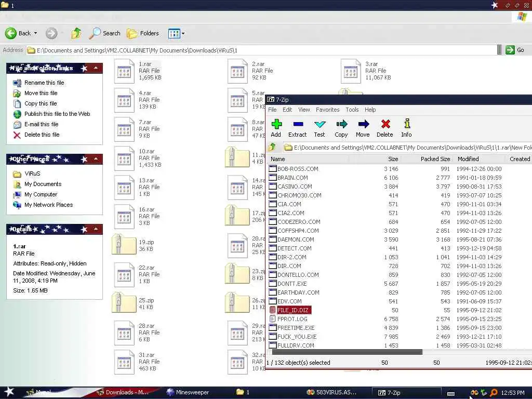Open the 7-Zip Help menu

click(x=370, y=110)
